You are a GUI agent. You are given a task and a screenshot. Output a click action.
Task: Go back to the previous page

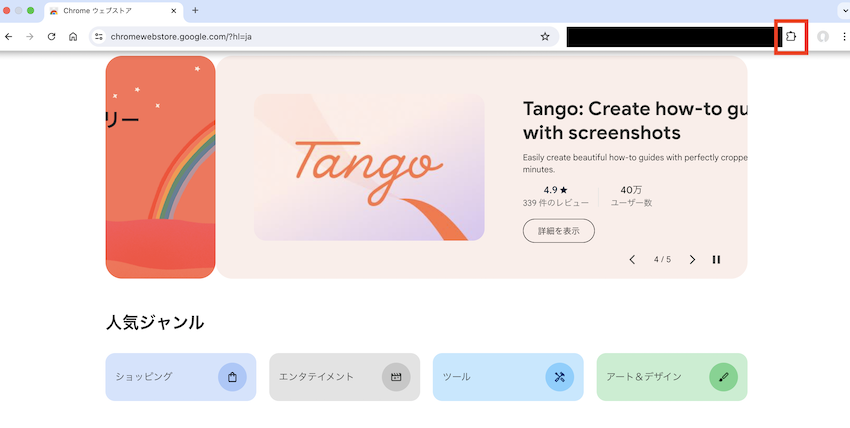[x=9, y=36]
